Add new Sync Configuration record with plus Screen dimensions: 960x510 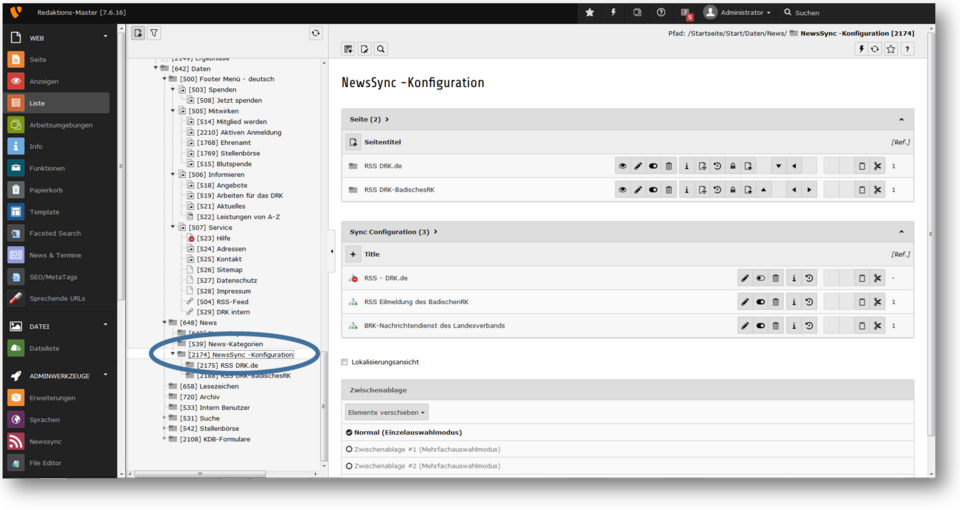point(353,254)
